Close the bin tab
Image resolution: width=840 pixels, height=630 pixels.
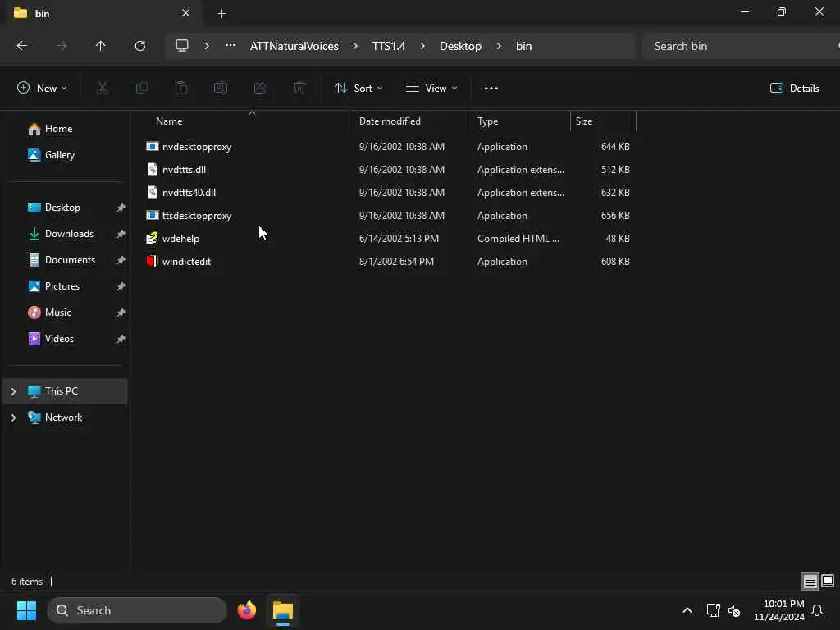point(186,13)
